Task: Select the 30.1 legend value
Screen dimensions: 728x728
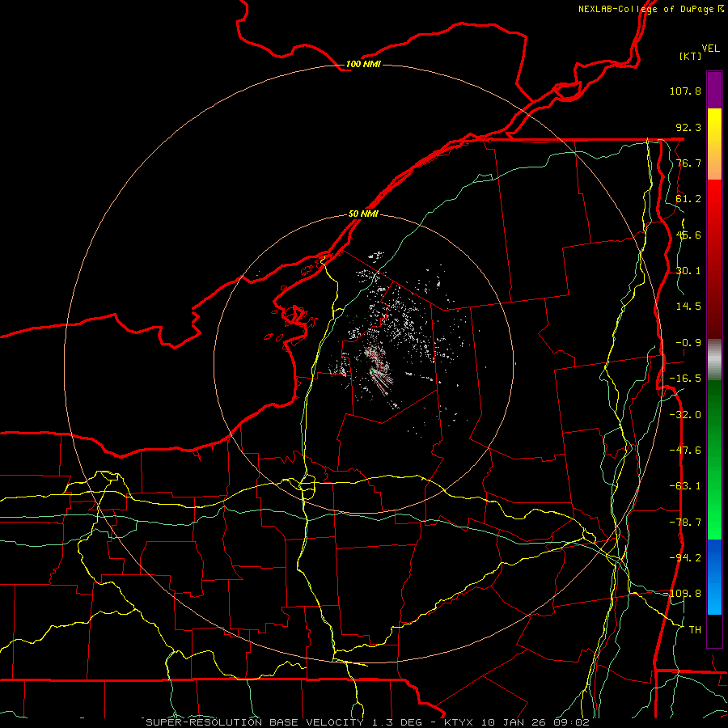Action: click(x=688, y=271)
